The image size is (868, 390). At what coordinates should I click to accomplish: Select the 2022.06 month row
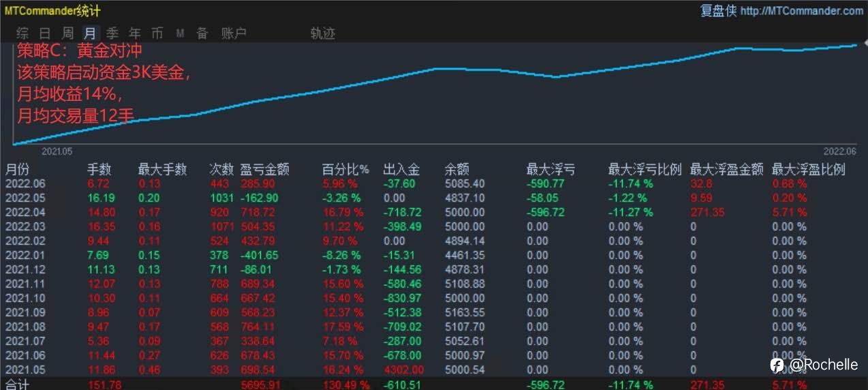click(434, 183)
